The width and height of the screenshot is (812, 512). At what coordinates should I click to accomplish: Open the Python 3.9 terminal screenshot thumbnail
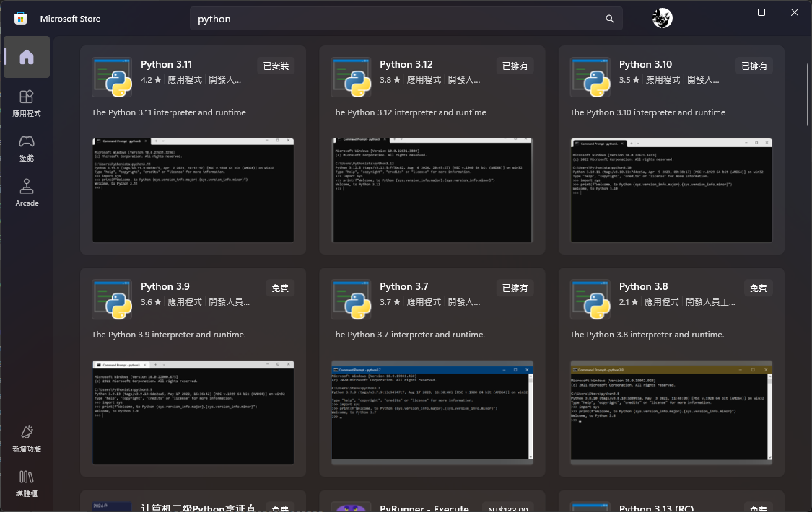(x=193, y=412)
